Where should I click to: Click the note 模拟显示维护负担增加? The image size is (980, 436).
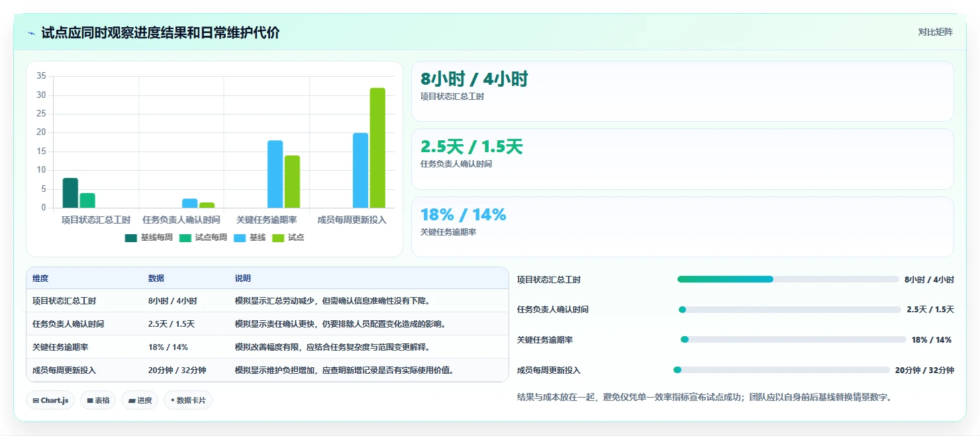[345, 371]
